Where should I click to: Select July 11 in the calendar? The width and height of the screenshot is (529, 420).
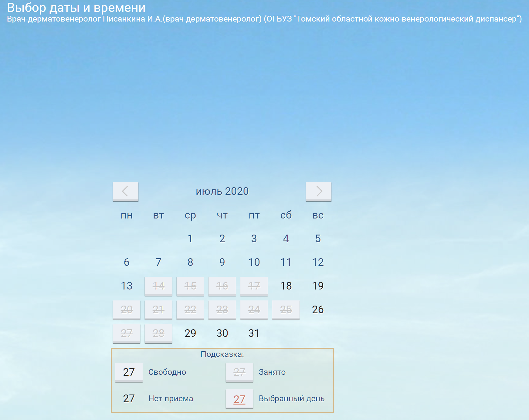(286, 262)
